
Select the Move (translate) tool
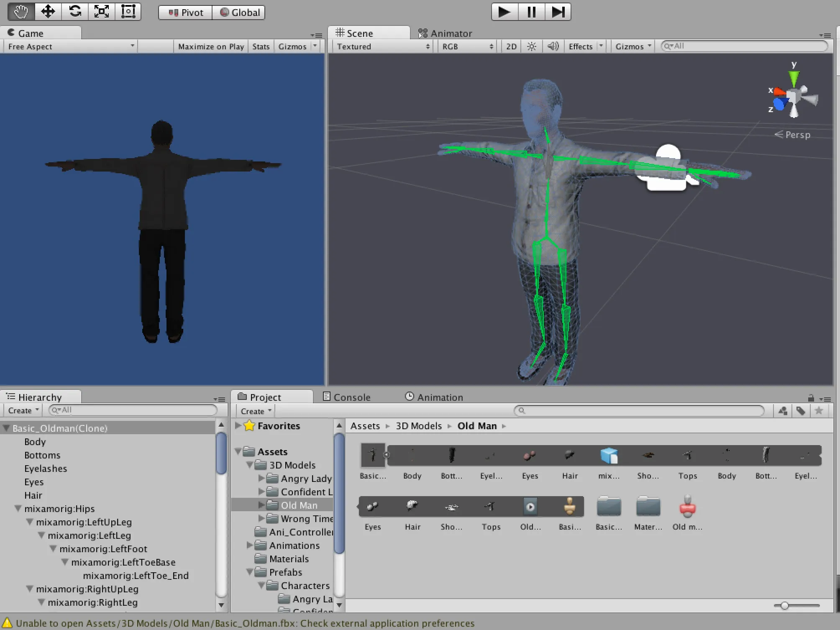coord(48,12)
